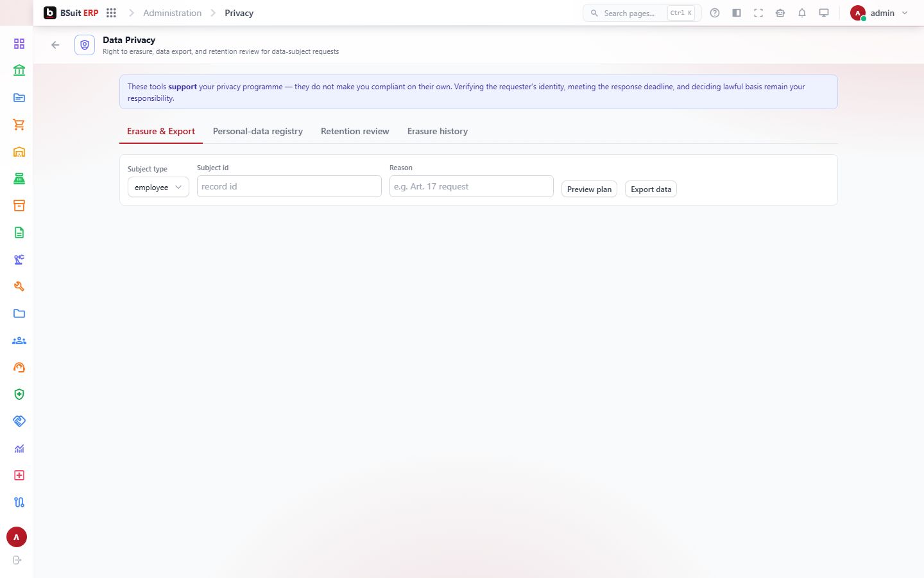The height and width of the screenshot is (578, 924).
Task: Go back using the left arrow
Action: (55, 45)
